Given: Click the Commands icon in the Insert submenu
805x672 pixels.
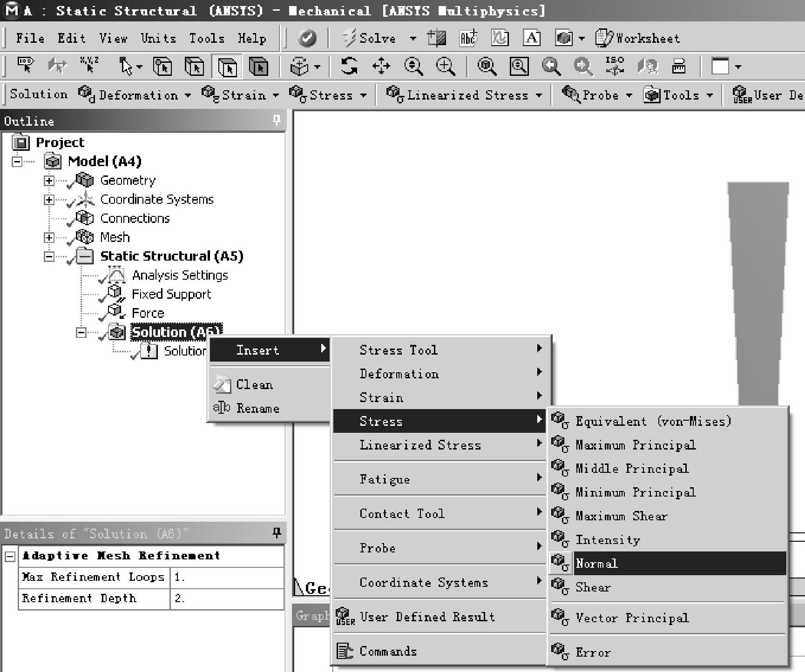Looking at the screenshot, I should click(x=345, y=651).
